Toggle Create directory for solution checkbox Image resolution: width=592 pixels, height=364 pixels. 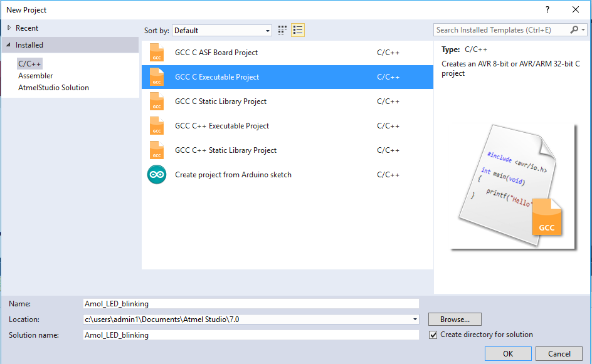(x=433, y=335)
